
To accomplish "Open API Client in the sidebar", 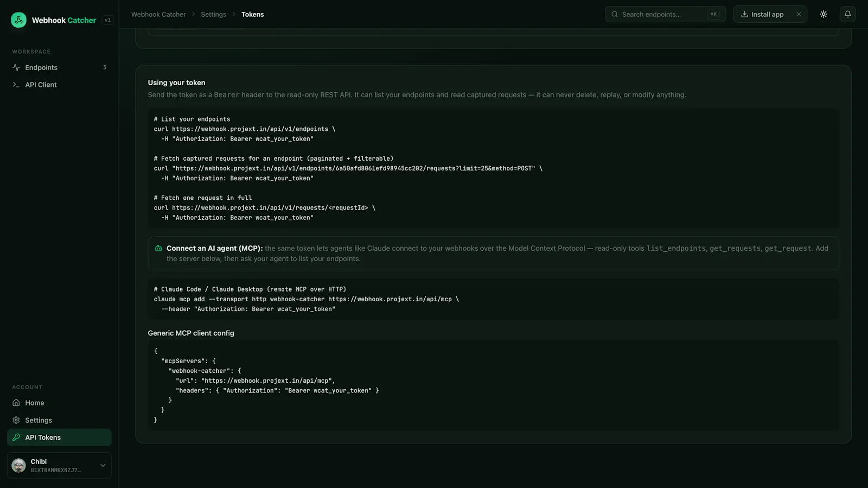I will [x=59, y=85].
